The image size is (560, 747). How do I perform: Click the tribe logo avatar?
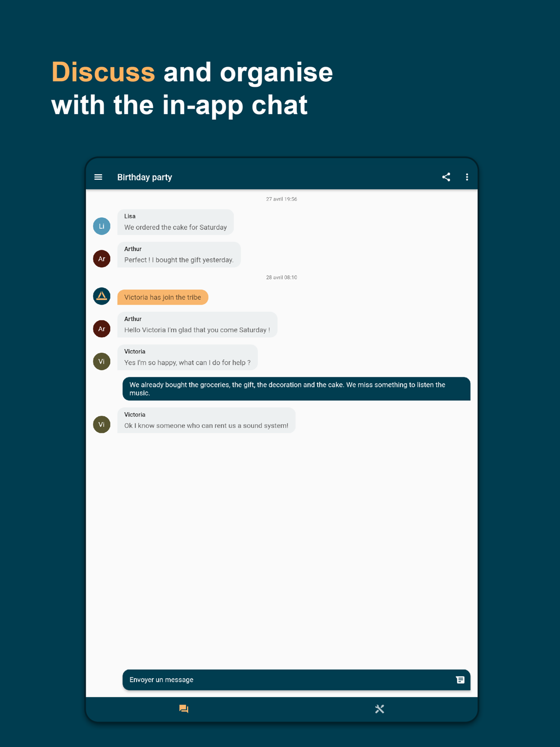point(101,296)
